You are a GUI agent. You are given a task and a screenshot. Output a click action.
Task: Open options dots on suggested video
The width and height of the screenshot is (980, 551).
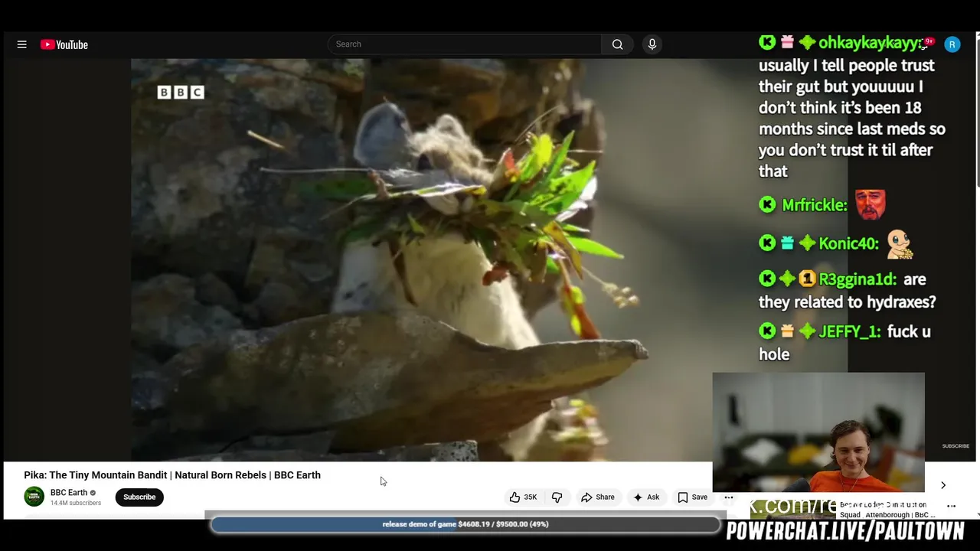(952, 506)
